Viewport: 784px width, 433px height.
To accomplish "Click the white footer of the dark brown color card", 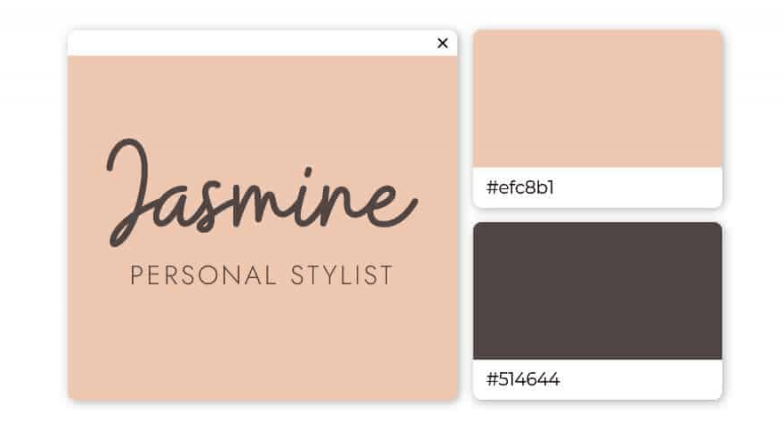I will 598,379.
